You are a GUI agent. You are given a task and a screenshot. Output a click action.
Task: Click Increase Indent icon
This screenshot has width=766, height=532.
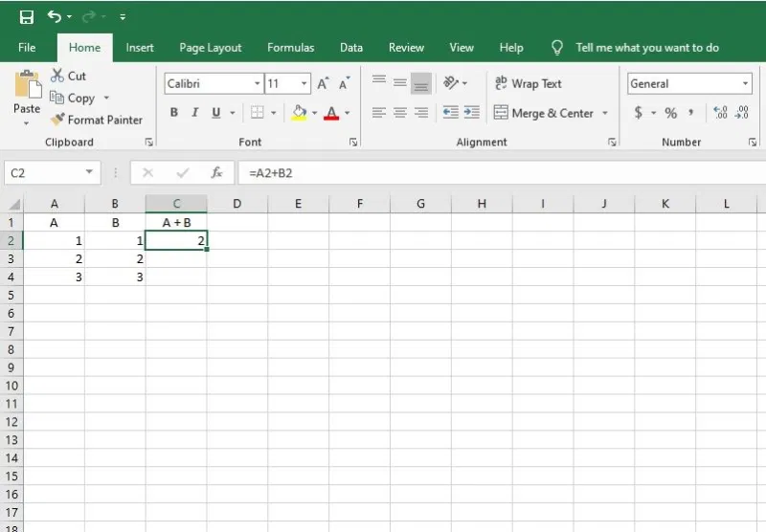click(471, 113)
